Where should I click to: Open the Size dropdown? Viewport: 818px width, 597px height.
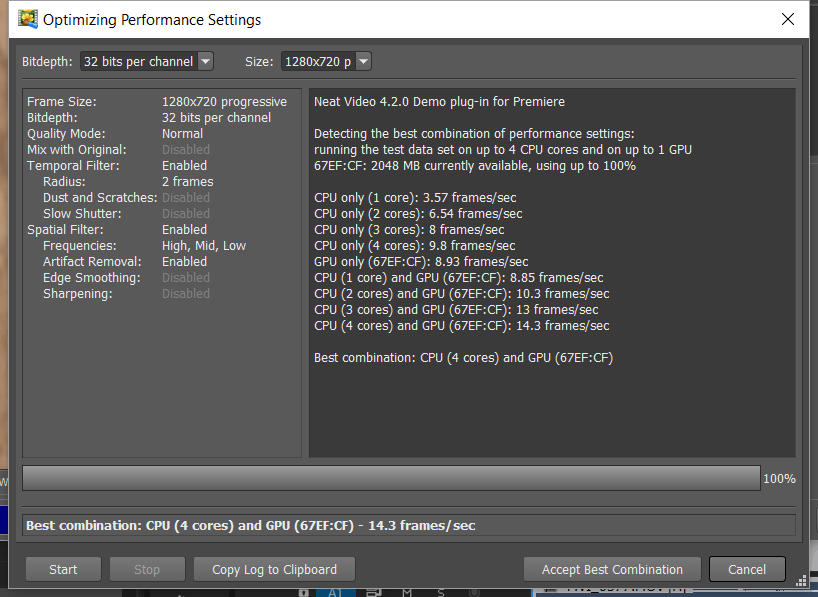pyautogui.click(x=326, y=62)
